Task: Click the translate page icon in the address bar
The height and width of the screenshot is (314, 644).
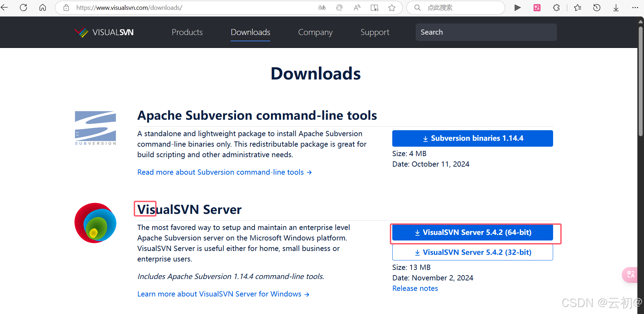Action: (322, 7)
